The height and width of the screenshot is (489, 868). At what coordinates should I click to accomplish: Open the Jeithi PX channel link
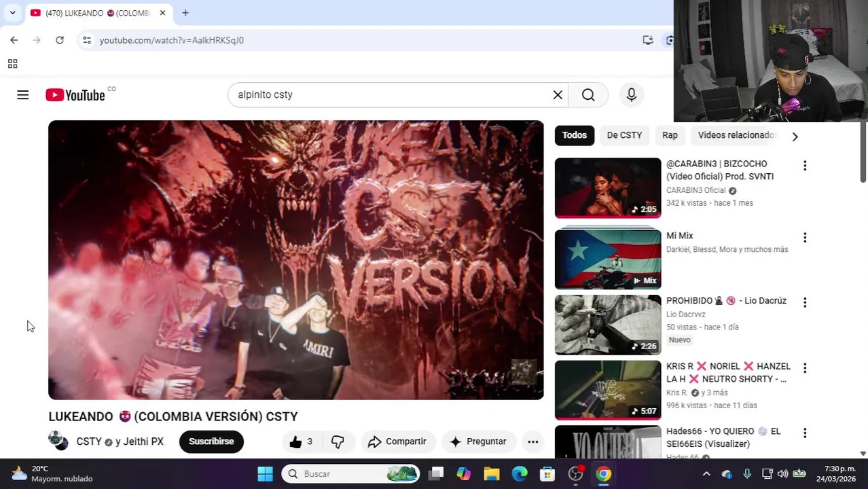click(x=143, y=441)
